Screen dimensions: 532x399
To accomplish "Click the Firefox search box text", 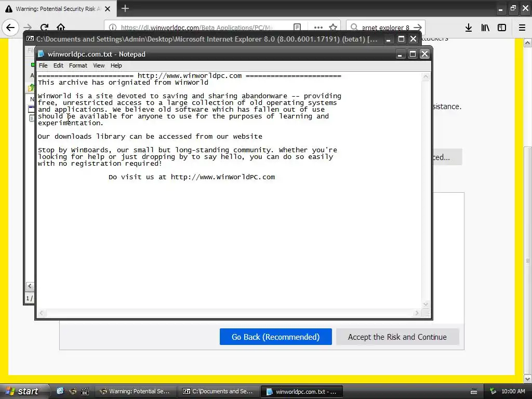I will (385, 28).
